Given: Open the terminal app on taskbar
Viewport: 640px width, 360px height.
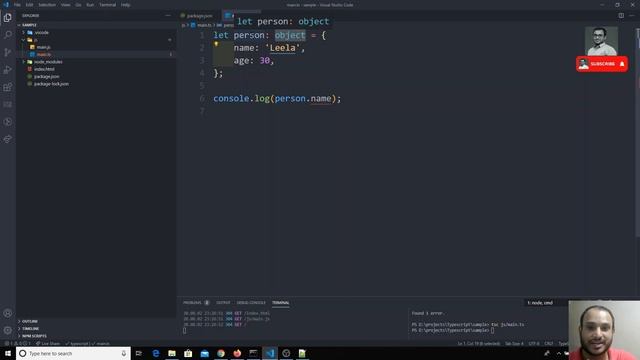Looking at the screenshot, I should pos(253,353).
